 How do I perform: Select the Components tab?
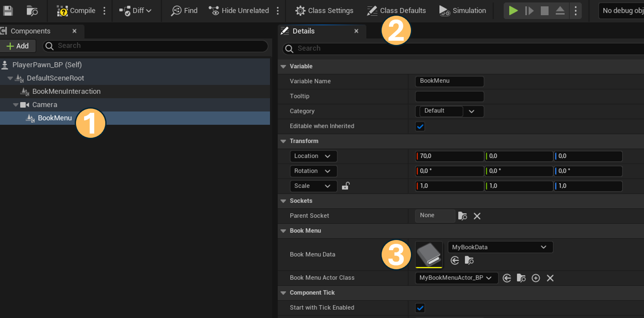pos(31,31)
